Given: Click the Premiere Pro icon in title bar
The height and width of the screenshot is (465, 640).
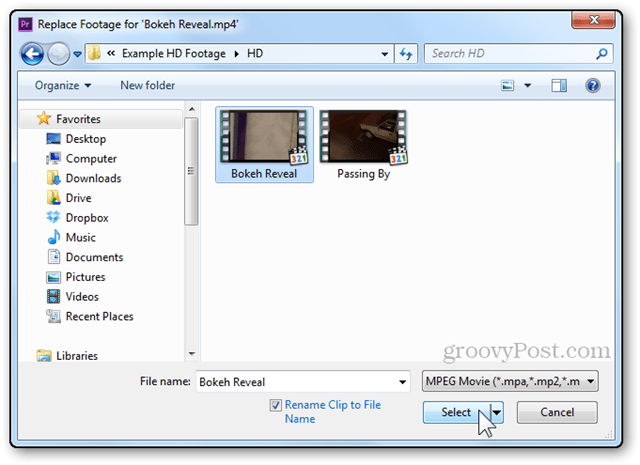Looking at the screenshot, I should coord(25,24).
